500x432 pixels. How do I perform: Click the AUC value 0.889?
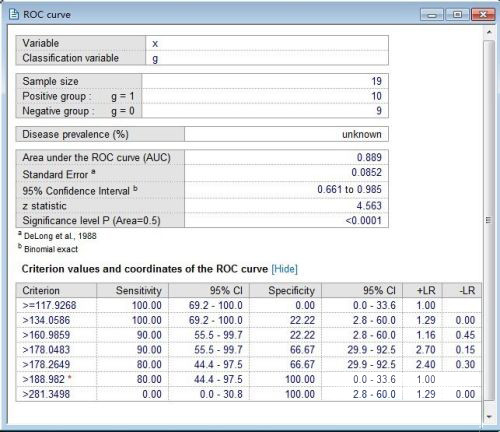(369, 157)
